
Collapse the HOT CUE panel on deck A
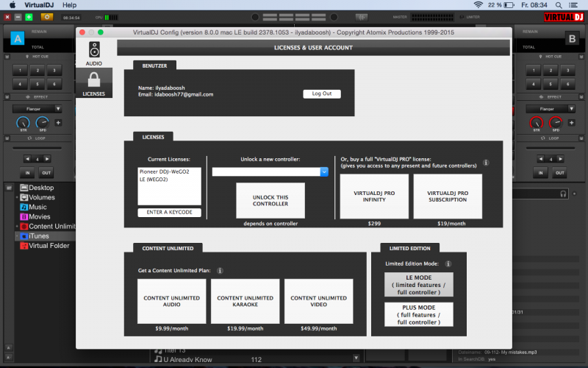tap(7, 57)
